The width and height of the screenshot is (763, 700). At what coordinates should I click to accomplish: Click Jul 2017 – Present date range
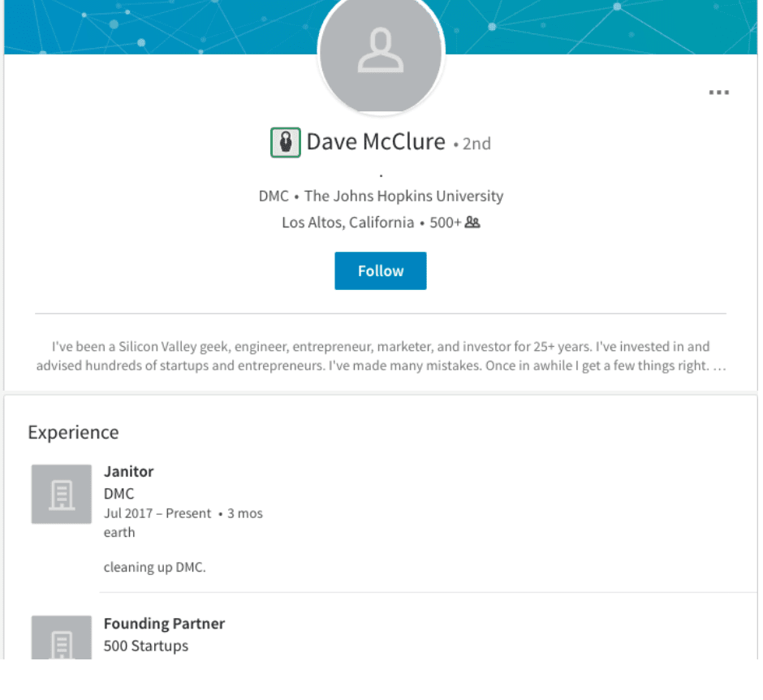coord(157,513)
